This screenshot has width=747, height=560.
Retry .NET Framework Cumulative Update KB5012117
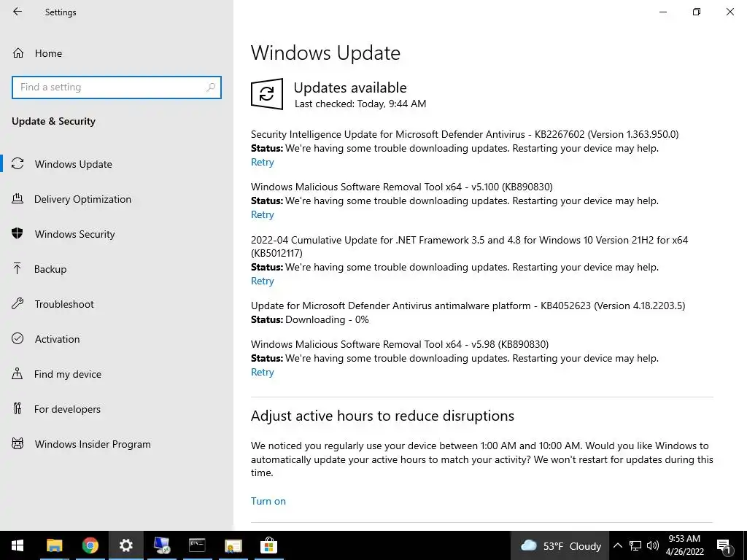263,281
